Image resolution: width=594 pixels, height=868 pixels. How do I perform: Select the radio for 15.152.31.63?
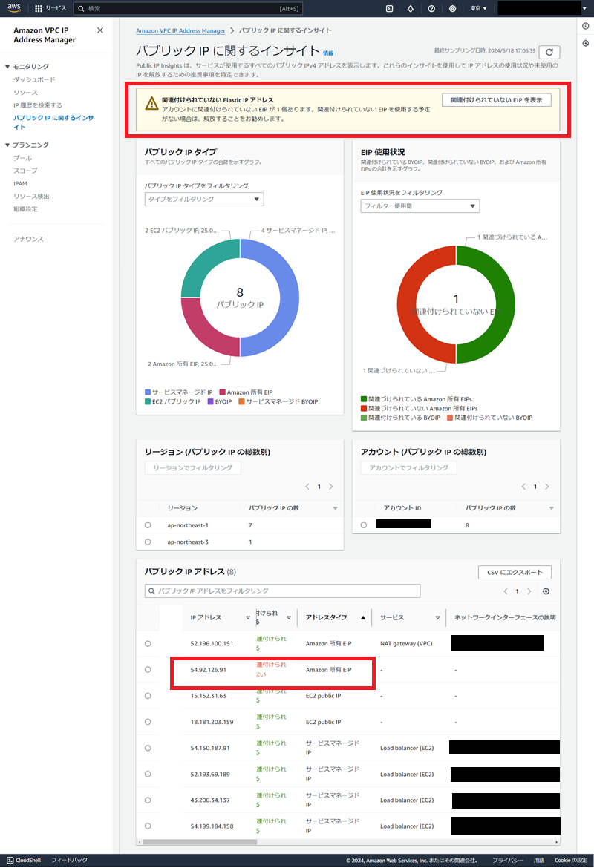pos(148,696)
